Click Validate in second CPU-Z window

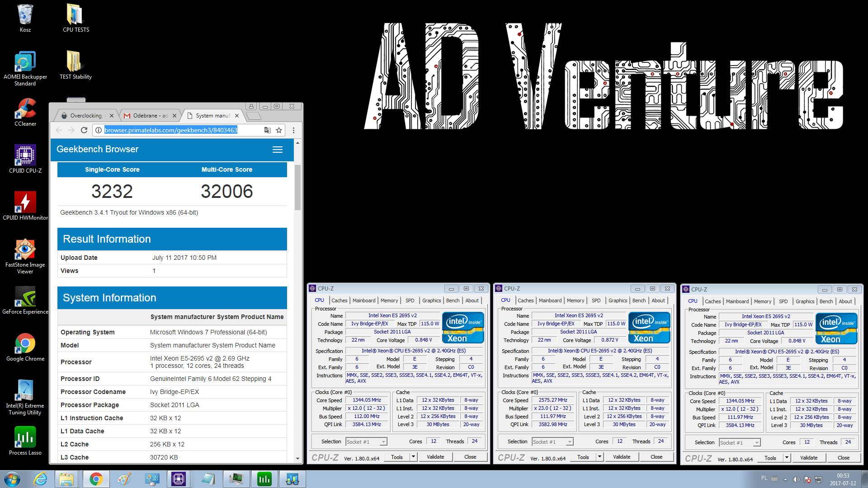(622, 457)
